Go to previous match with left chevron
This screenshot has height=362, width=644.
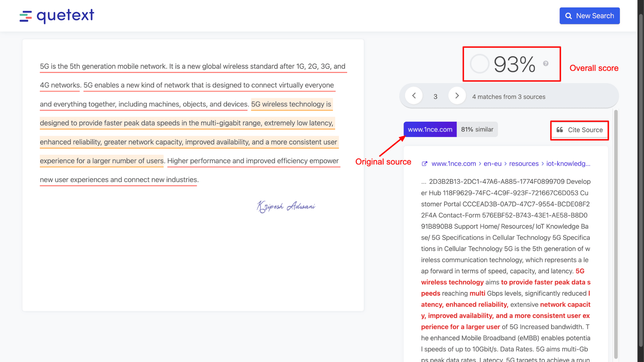click(414, 96)
